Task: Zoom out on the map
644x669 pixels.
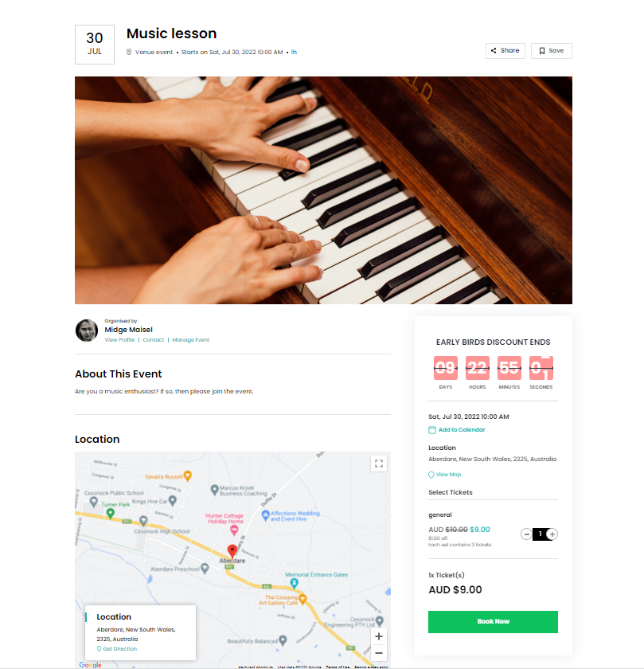Action: pyautogui.click(x=378, y=653)
